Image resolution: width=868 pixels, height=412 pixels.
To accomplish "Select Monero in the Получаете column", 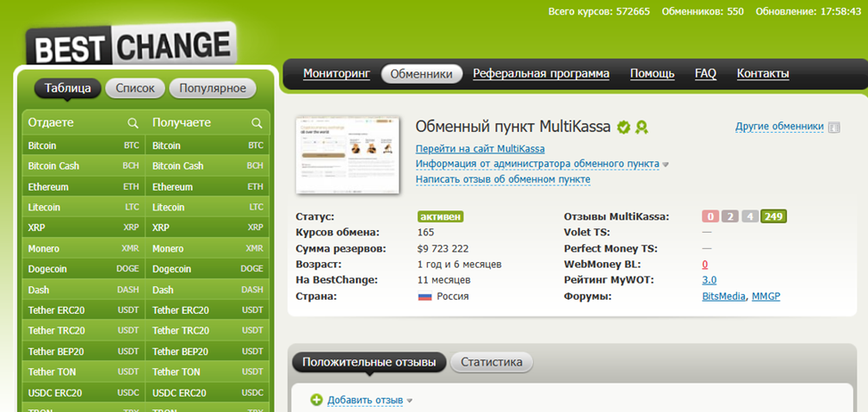I will (x=208, y=249).
